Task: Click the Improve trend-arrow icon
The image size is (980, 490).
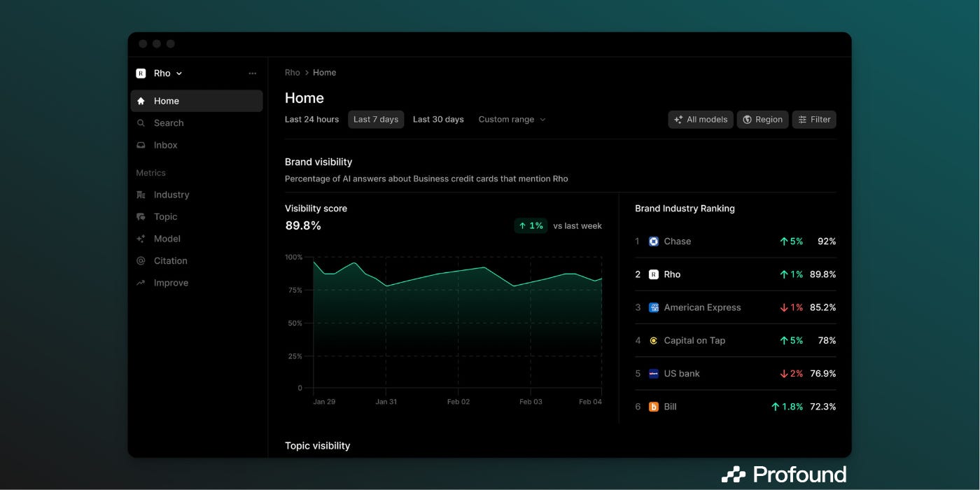Action: click(141, 283)
